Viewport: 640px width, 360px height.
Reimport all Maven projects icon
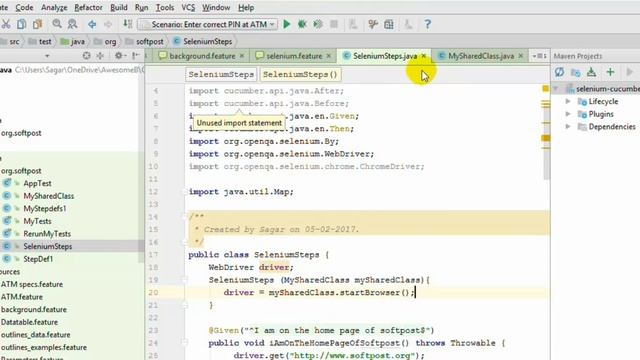[559, 73]
